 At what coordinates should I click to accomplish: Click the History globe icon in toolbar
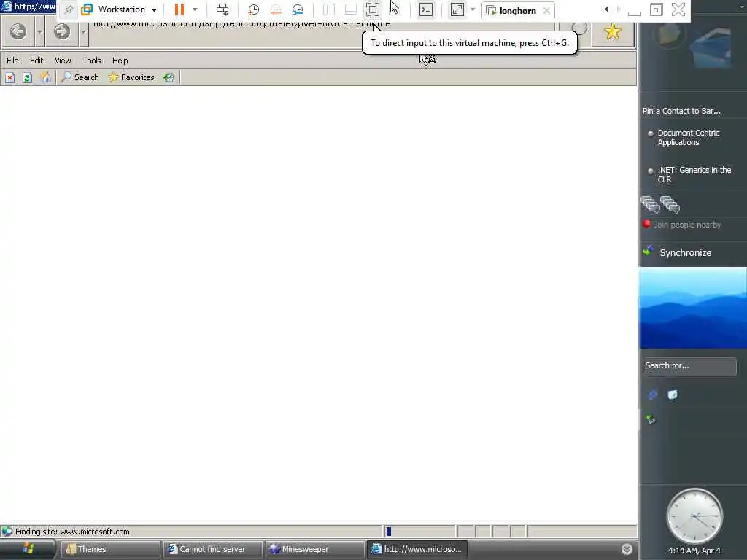coord(169,77)
